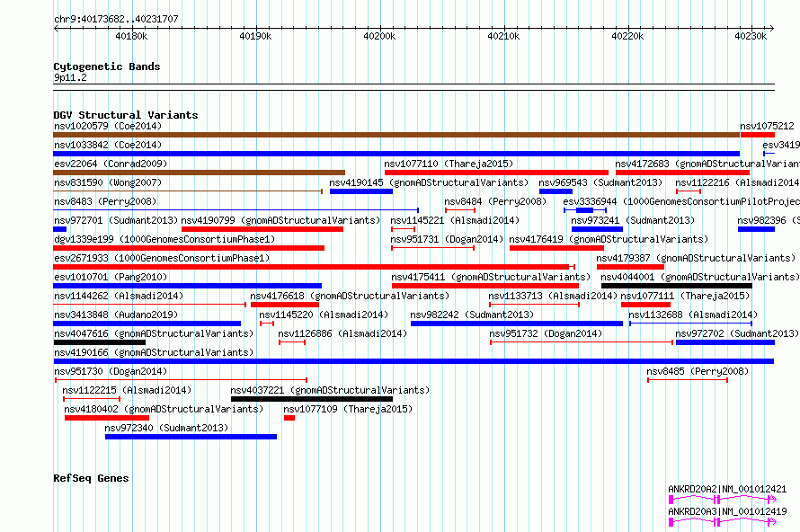Image resolution: width=800 pixels, height=532 pixels.
Task: Click the ANKRD20A3|NM_001012419 gene label
Action: coord(727,511)
